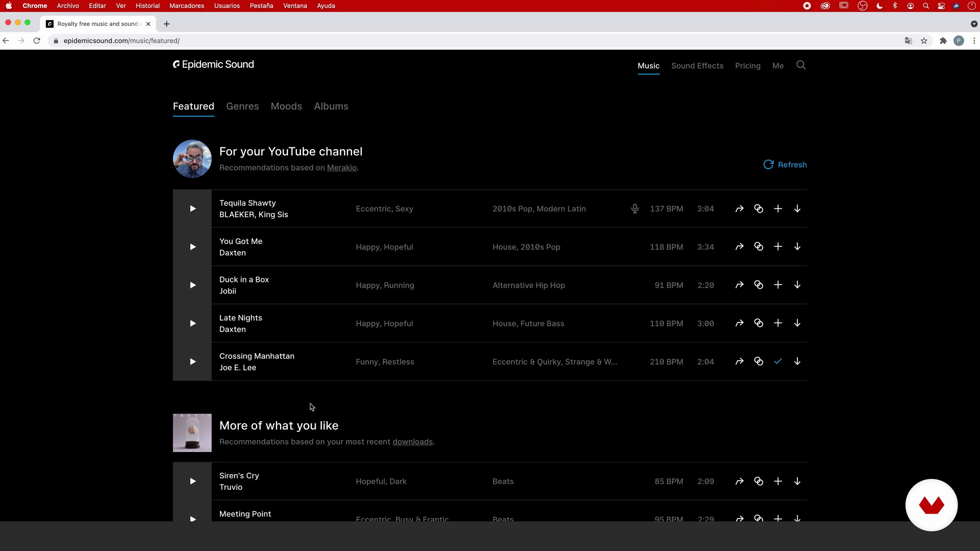This screenshot has width=980, height=551.
Task: Open the site search magnifier
Action: 801,65
